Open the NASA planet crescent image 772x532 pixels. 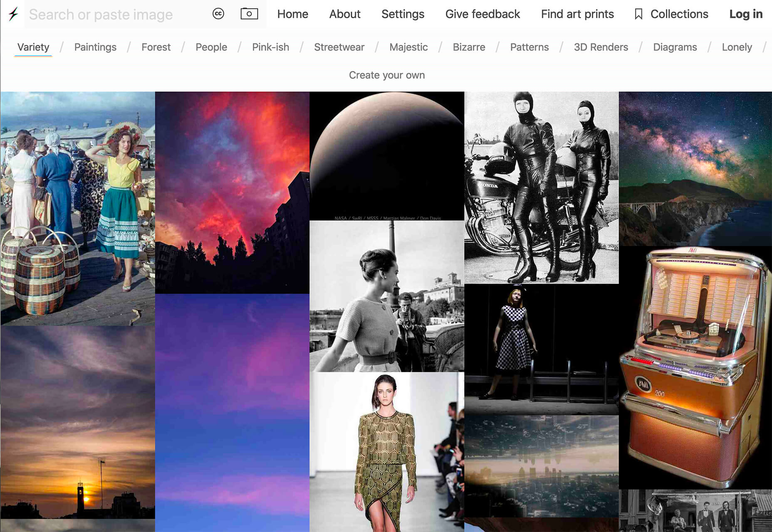[387, 156]
